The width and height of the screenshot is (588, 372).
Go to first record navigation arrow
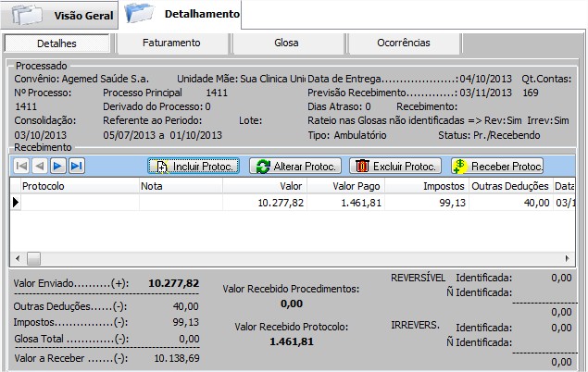(x=20, y=166)
